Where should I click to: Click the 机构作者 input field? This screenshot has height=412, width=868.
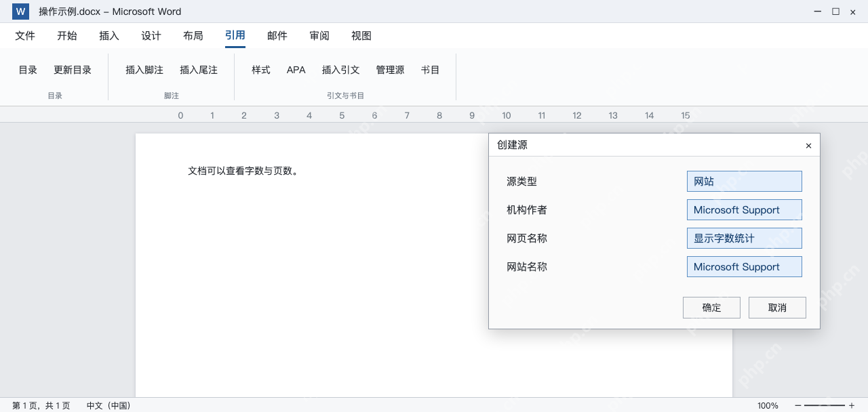point(745,210)
